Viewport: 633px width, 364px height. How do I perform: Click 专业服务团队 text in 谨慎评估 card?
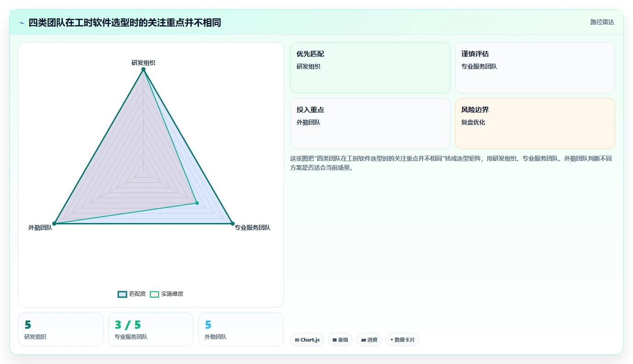[479, 66]
